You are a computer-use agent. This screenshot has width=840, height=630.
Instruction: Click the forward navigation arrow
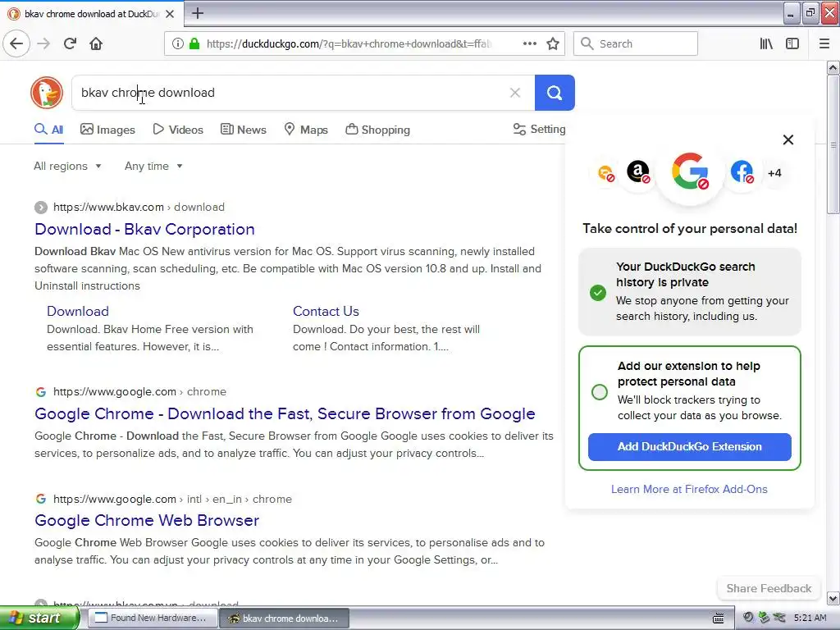pyautogui.click(x=43, y=43)
